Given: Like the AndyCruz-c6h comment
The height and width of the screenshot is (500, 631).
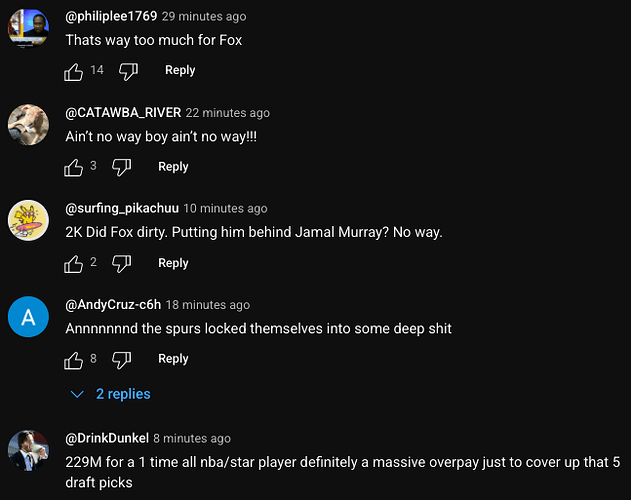Looking at the screenshot, I should [74, 360].
